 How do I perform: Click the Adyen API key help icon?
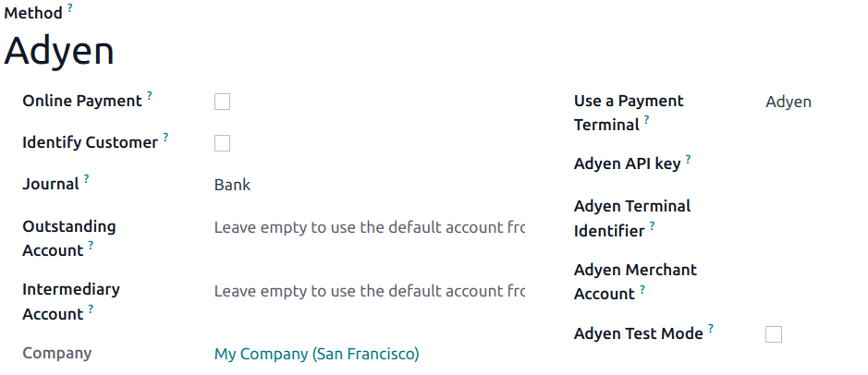click(688, 159)
